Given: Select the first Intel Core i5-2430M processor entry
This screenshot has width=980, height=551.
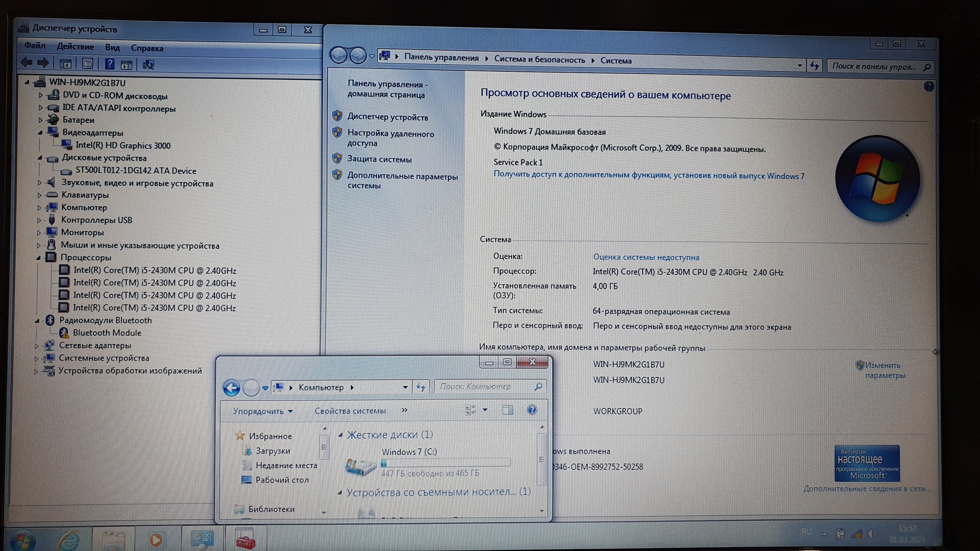Looking at the screenshot, I should (155, 271).
